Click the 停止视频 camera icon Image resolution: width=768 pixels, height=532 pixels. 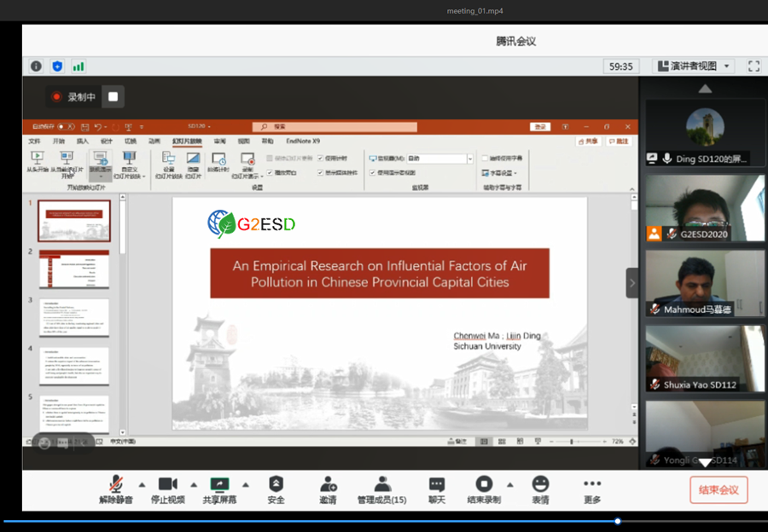(x=167, y=484)
